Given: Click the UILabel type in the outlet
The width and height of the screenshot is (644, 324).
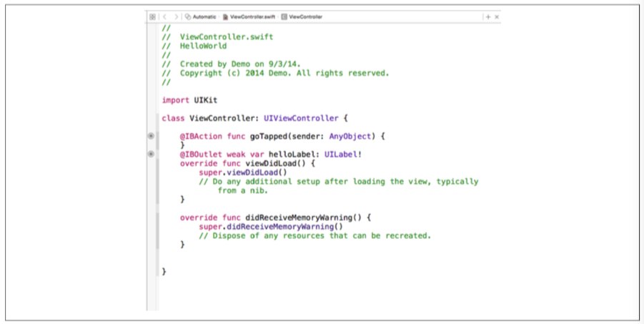Looking at the screenshot, I should (345, 154).
